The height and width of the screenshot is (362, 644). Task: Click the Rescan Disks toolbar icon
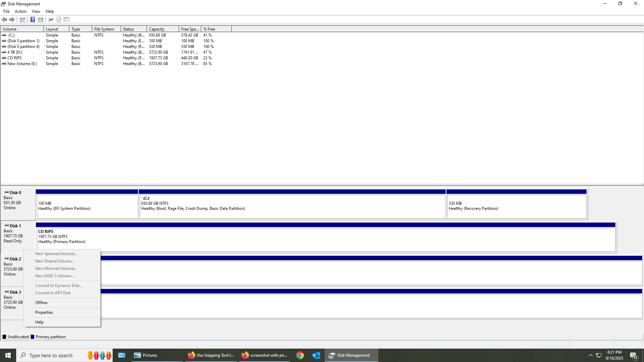(51, 19)
